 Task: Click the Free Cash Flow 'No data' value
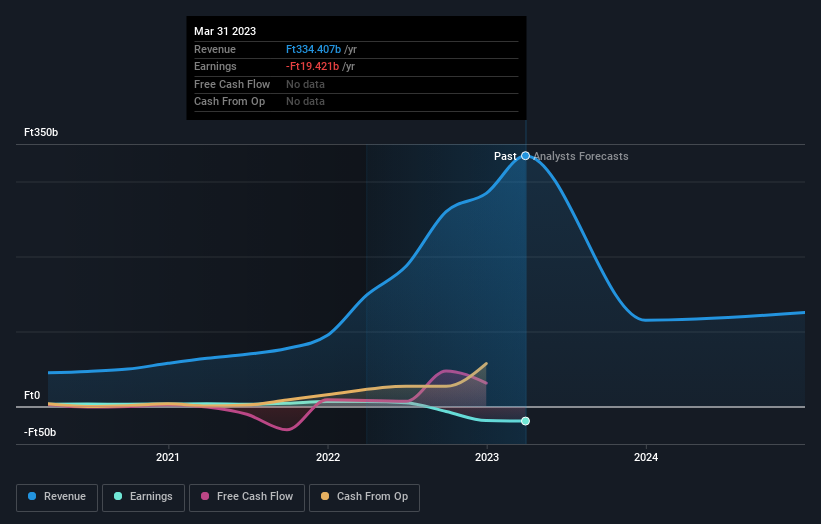pos(305,84)
